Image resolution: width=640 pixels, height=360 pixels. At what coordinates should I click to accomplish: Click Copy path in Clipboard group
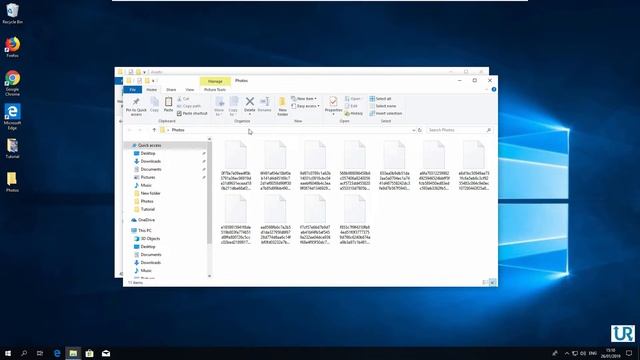point(189,106)
